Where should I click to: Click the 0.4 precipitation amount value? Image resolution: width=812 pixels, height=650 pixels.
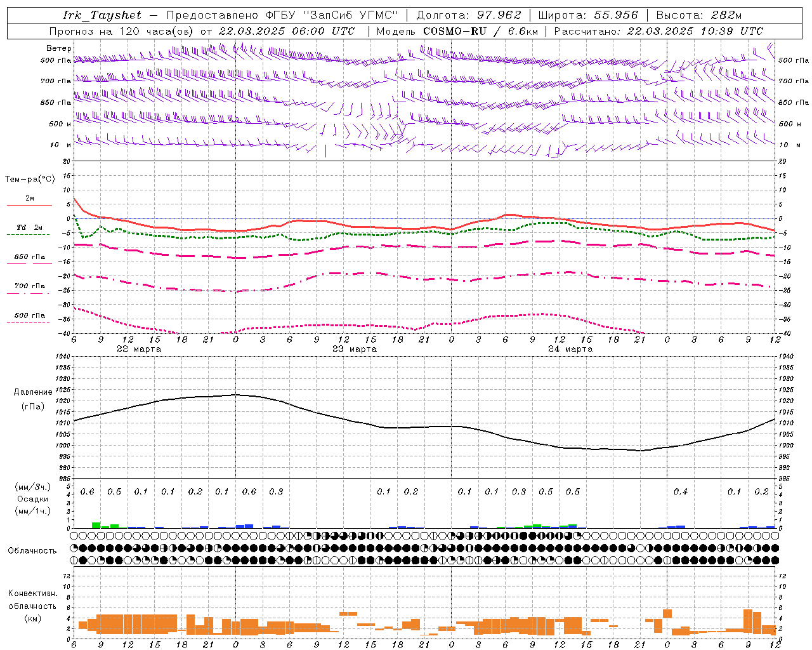681,492
